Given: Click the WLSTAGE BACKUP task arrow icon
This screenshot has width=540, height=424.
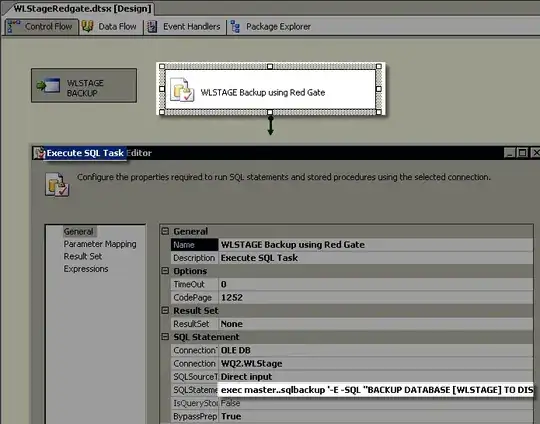Looking at the screenshot, I should pyautogui.click(x=48, y=85).
